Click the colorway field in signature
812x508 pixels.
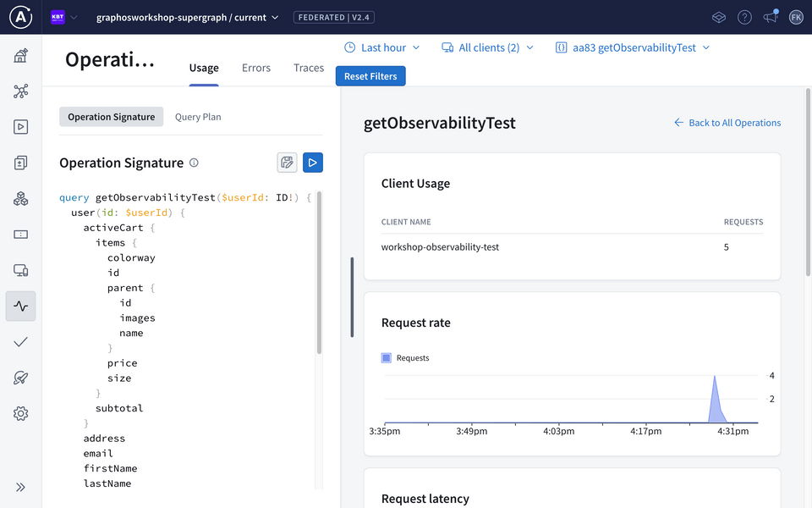point(131,257)
